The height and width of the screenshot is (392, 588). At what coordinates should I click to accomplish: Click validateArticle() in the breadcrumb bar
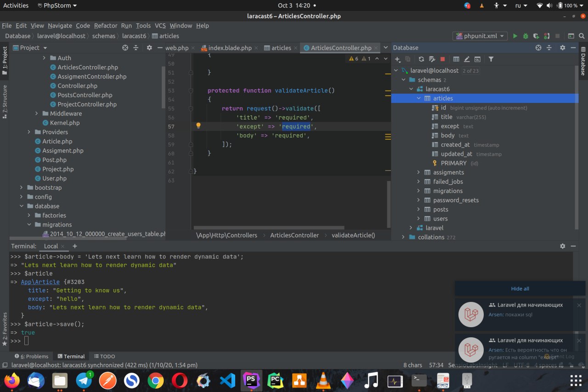pyautogui.click(x=353, y=235)
